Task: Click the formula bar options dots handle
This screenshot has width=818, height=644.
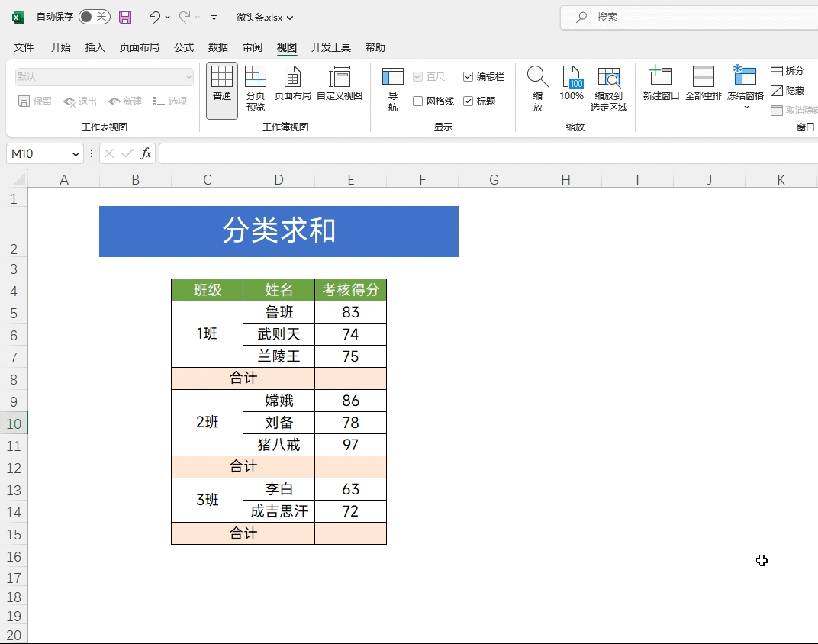Action: (92, 153)
